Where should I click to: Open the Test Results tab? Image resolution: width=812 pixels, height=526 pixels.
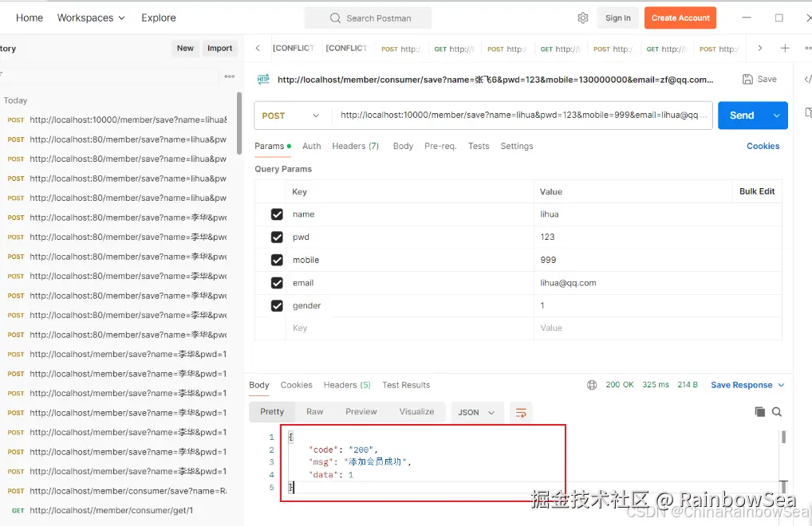click(406, 385)
